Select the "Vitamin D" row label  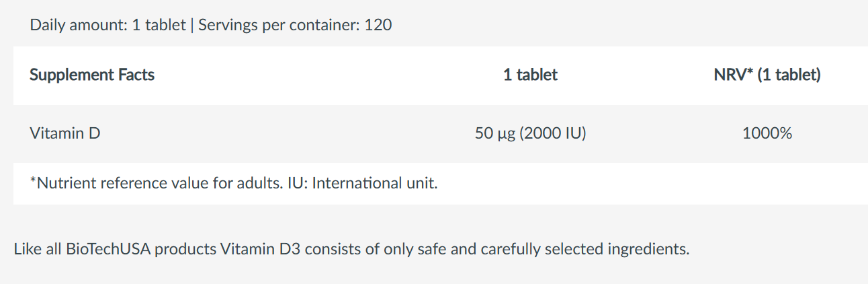click(x=65, y=133)
